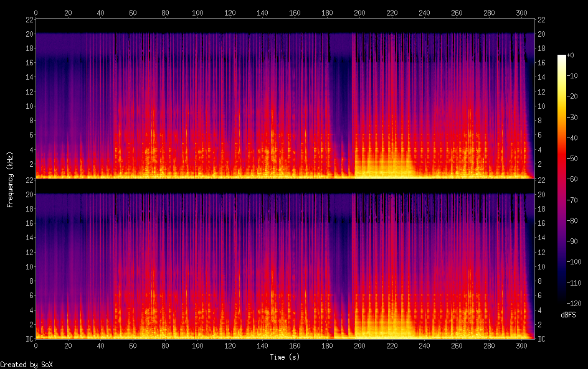Click "10" kHz on lower channel's left axis
This screenshot has height=369, width=588.
[x=30, y=267]
